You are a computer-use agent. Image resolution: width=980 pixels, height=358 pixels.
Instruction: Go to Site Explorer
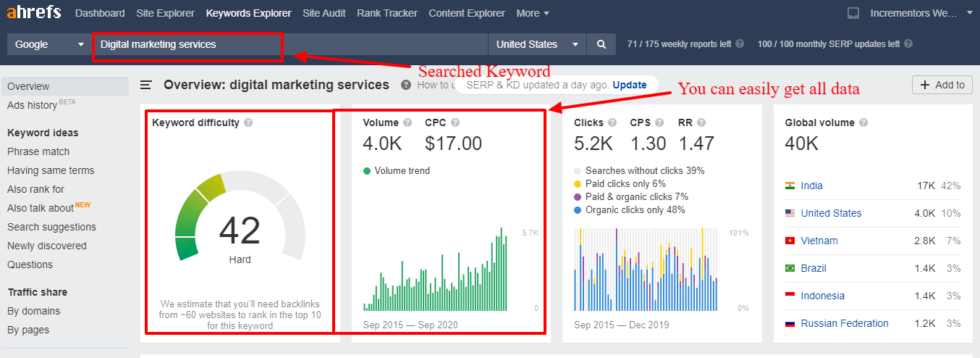(x=165, y=13)
